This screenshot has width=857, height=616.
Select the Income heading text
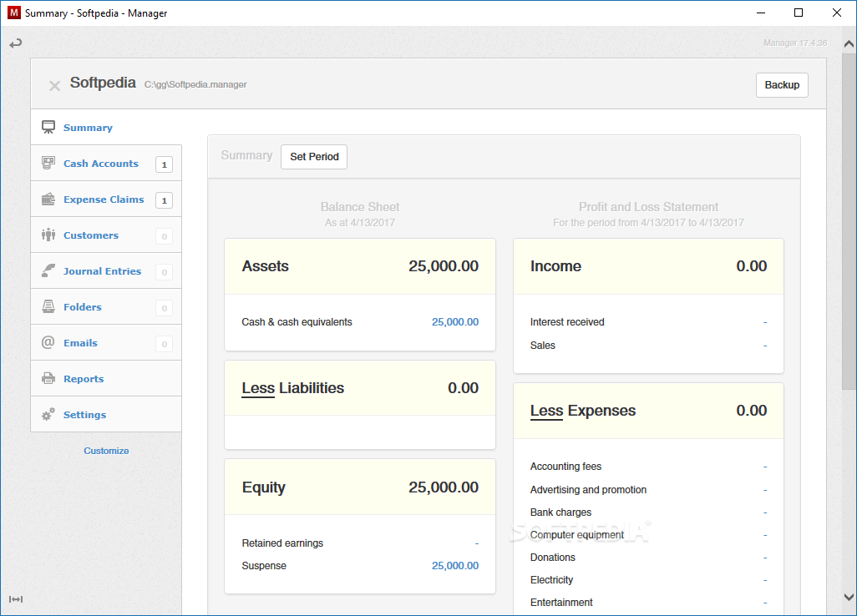click(x=555, y=266)
